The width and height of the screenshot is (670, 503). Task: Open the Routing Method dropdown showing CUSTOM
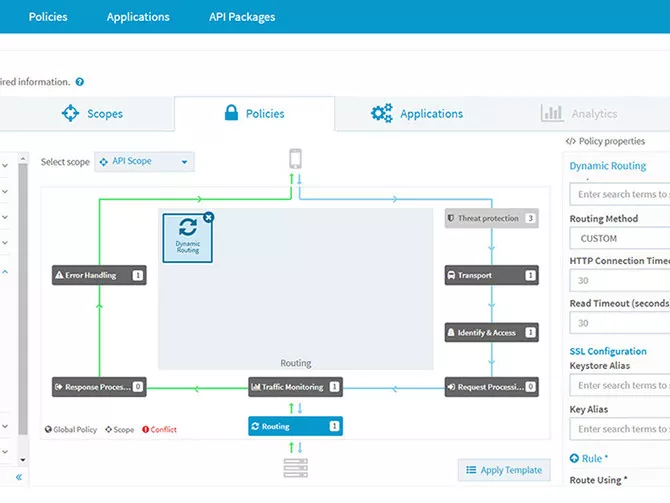point(620,239)
